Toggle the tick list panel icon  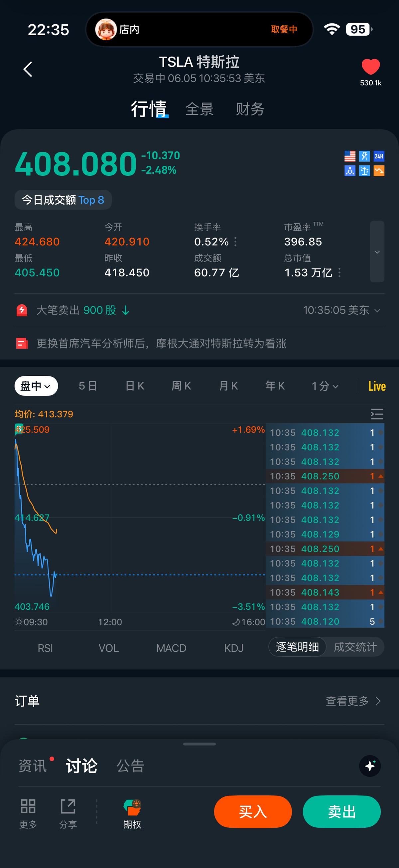[377, 414]
